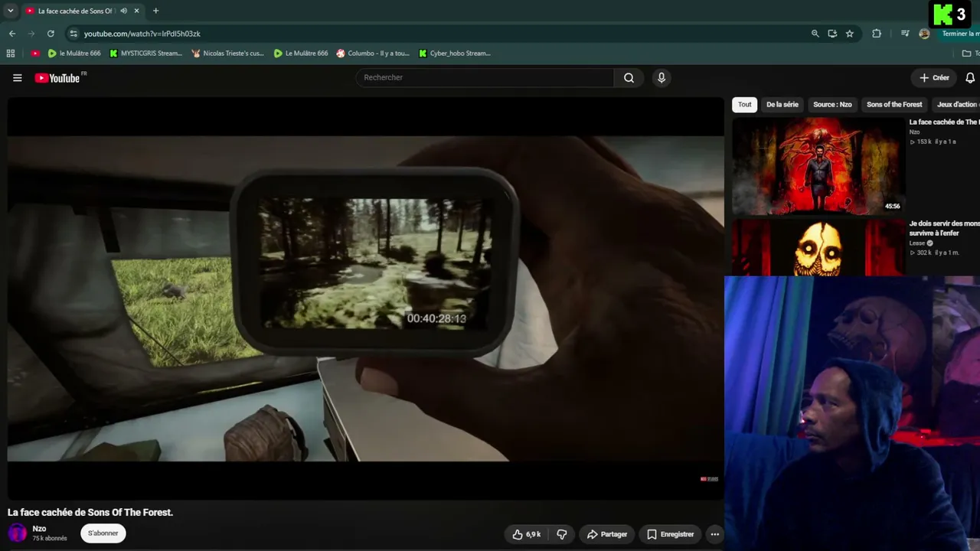This screenshot has height=551, width=980.
Task: Click the Créer button
Action: click(934, 77)
